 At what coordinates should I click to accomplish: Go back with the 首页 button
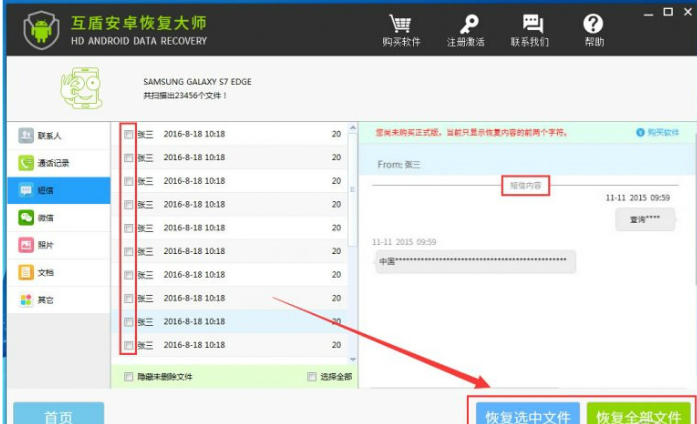(x=59, y=414)
